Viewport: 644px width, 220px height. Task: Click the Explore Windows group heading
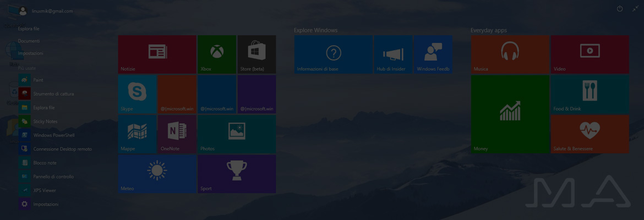click(315, 30)
